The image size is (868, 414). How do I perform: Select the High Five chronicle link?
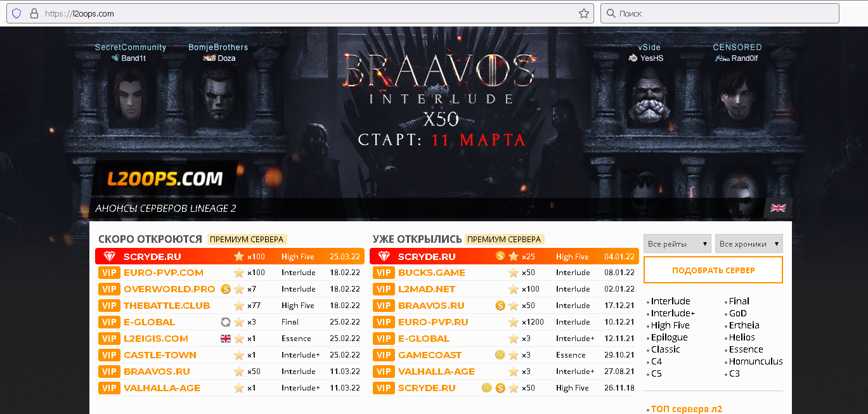[670, 325]
